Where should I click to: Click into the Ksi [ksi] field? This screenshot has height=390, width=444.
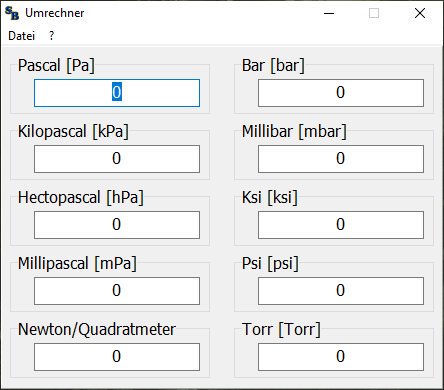tap(341, 225)
